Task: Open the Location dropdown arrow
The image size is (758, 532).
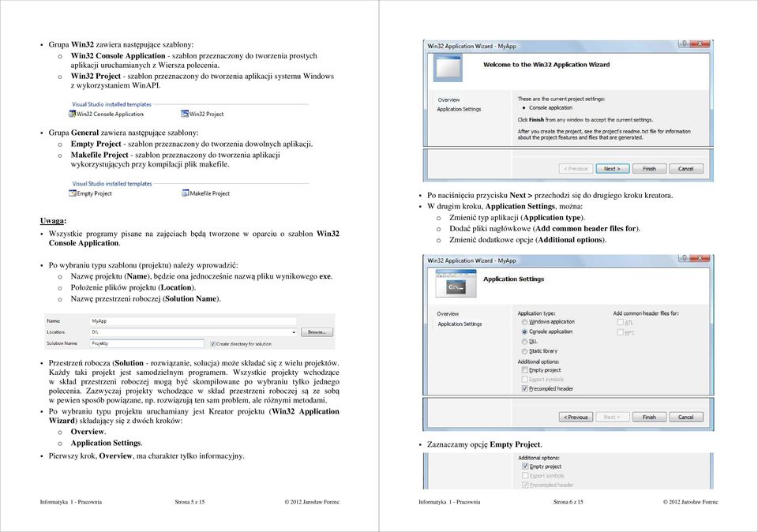Action: pyautogui.click(x=294, y=332)
